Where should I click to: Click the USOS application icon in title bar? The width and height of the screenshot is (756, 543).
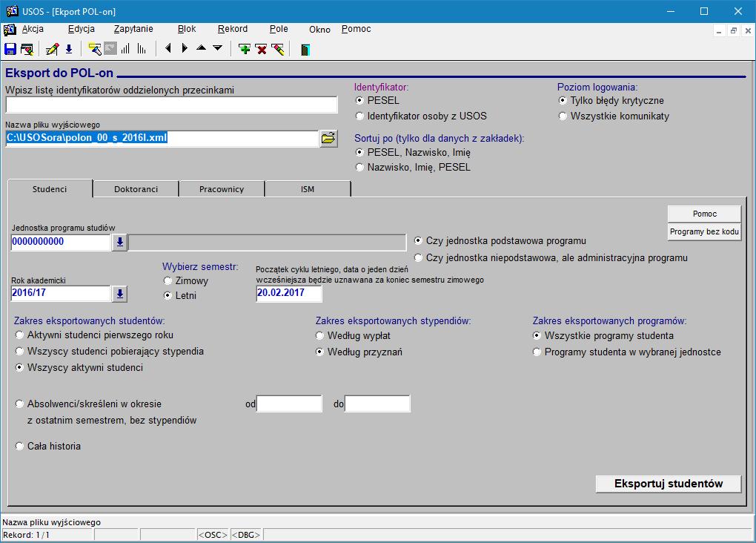click(x=12, y=11)
